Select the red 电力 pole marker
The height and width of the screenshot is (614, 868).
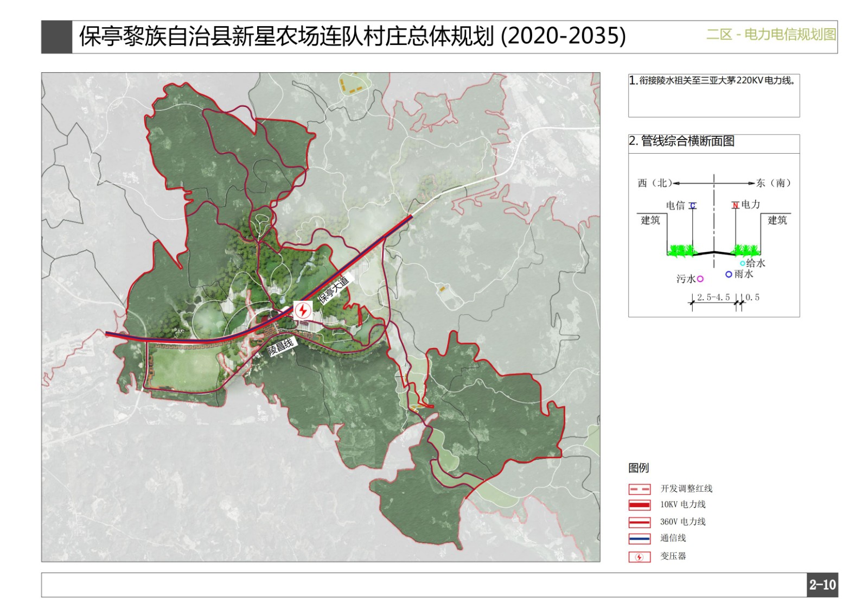(x=735, y=205)
